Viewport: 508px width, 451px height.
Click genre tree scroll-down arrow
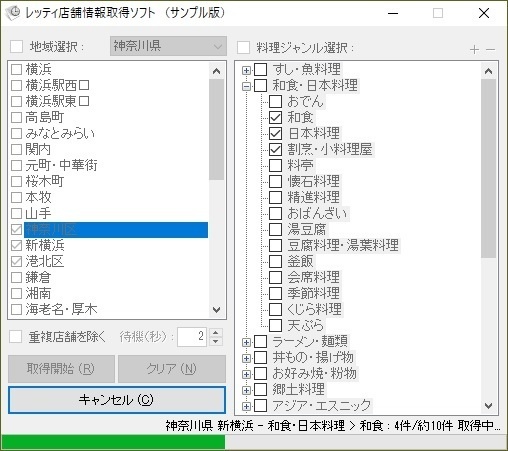click(x=488, y=406)
